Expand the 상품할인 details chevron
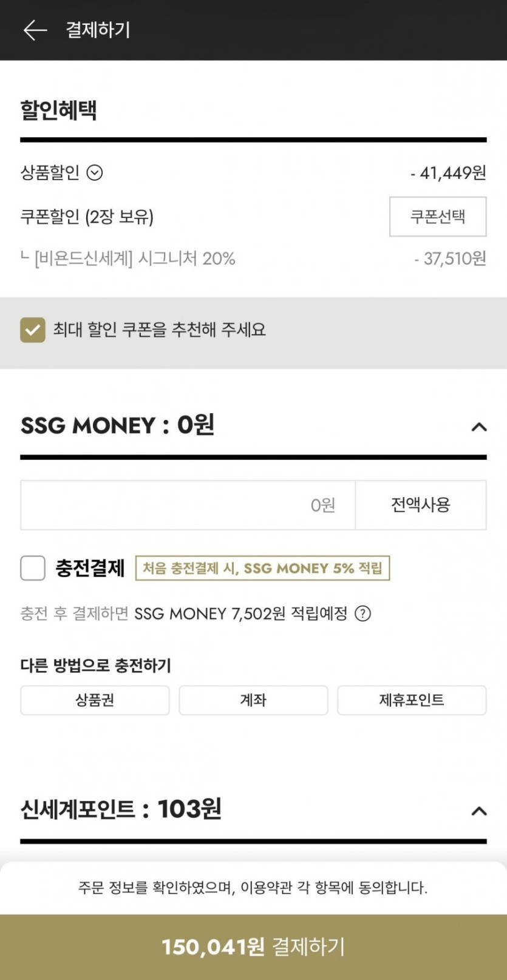This screenshot has height=980, width=507. (x=95, y=173)
